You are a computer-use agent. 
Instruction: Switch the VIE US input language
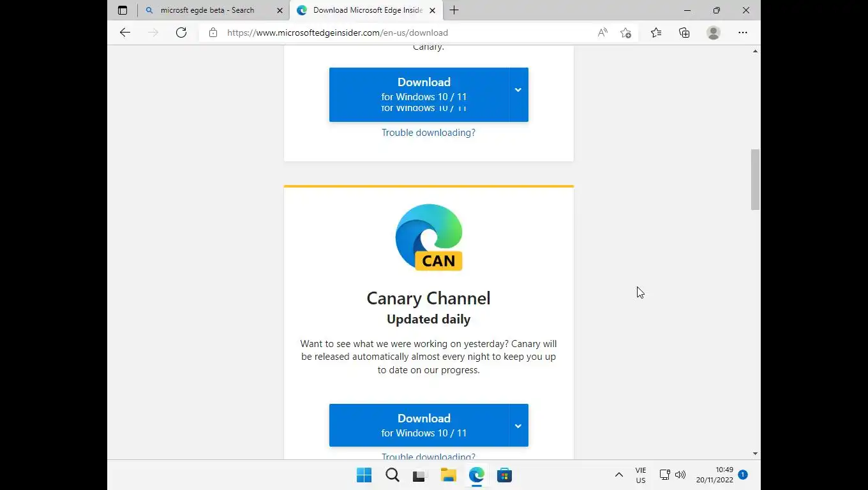tap(641, 475)
